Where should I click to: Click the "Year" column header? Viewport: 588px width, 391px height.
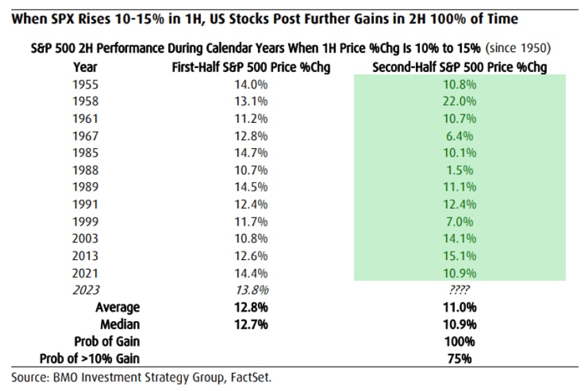[x=84, y=67]
